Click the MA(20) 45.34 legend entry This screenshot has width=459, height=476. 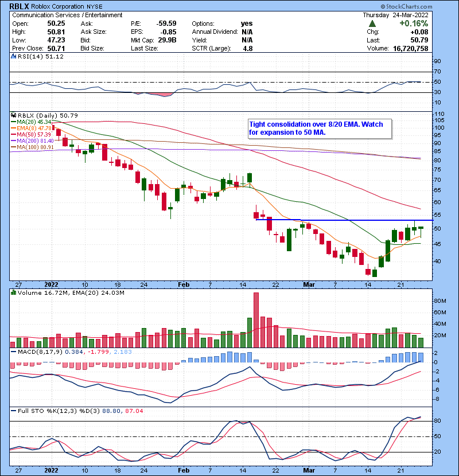(x=32, y=122)
